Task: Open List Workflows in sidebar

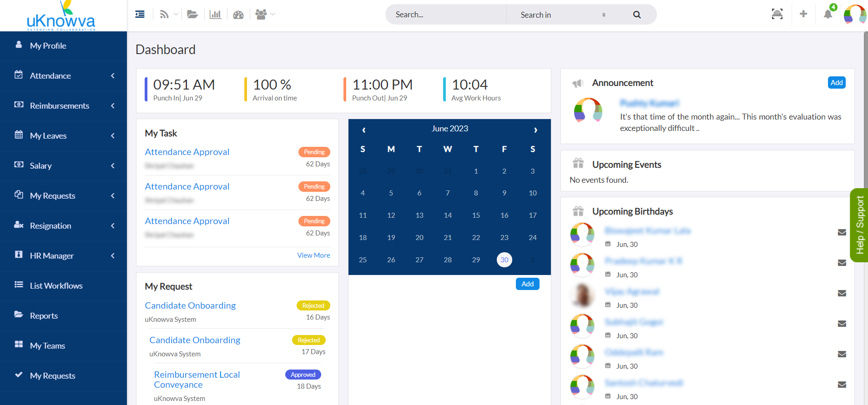Action: [x=56, y=286]
